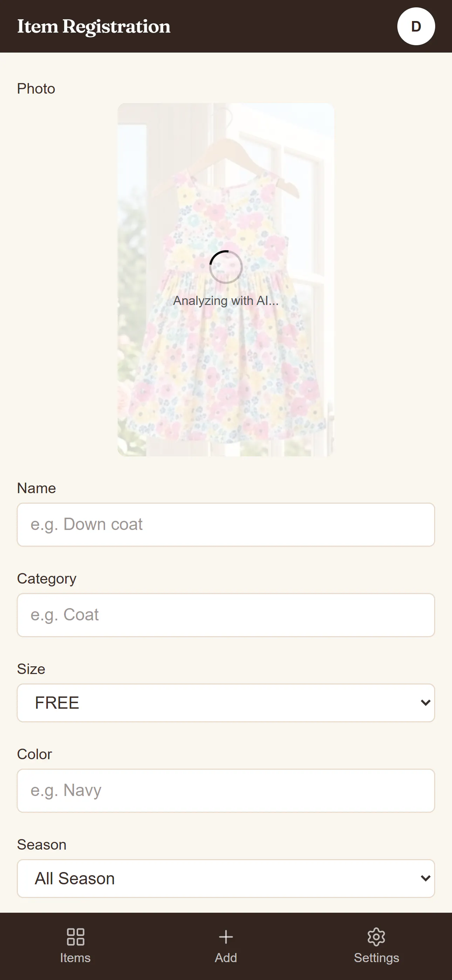
Task: Click into the Color input field
Action: point(226,790)
